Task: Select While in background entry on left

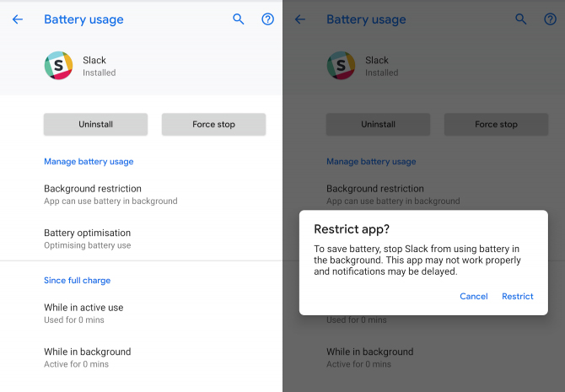Action: pyautogui.click(x=141, y=357)
